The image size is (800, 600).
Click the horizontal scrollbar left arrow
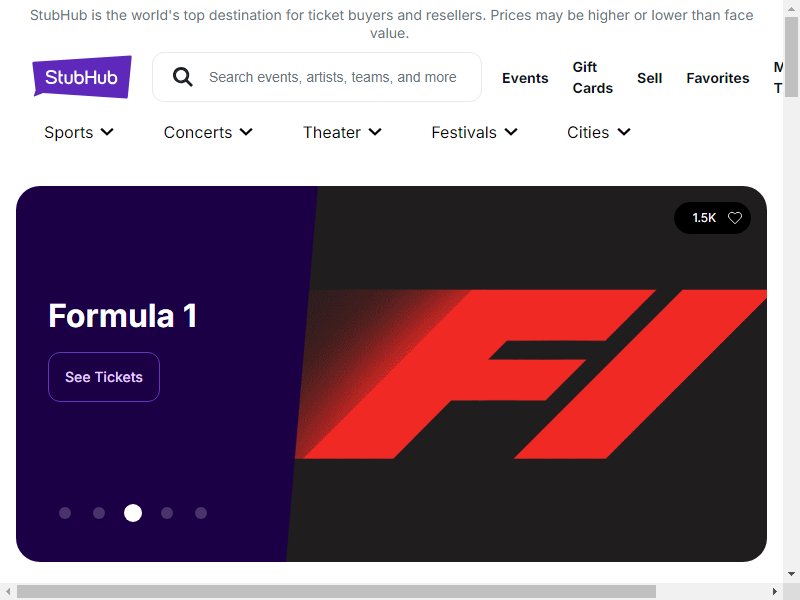(x=8, y=592)
